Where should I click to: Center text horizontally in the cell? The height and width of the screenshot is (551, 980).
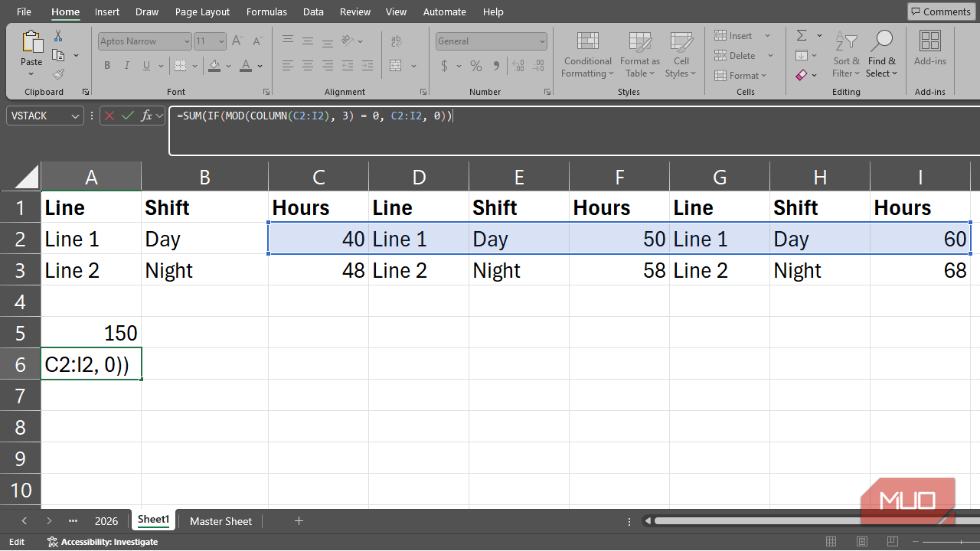point(308,66)
